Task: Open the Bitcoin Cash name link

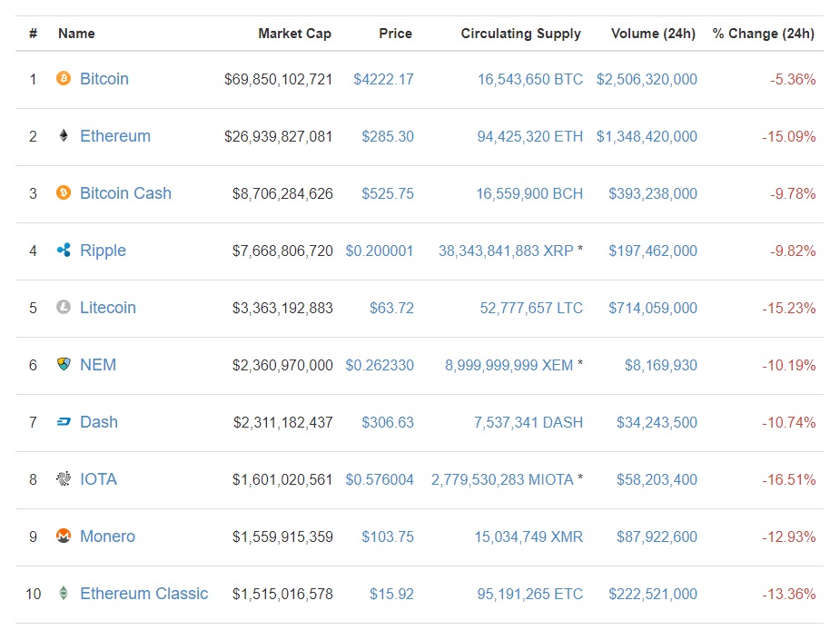Action: point(126,193)
